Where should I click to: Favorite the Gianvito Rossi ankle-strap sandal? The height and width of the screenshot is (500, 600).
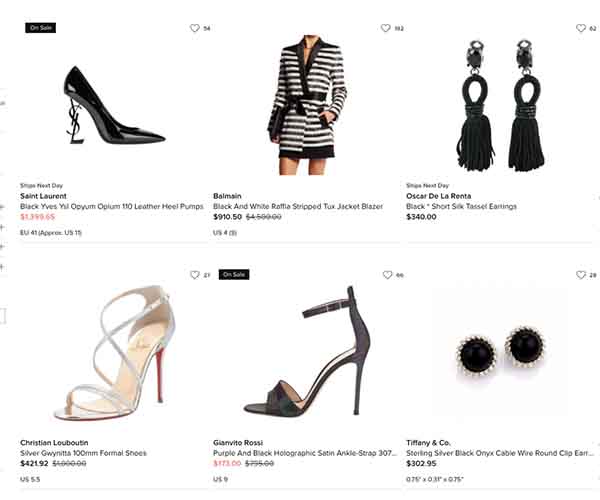click(387, 274)
